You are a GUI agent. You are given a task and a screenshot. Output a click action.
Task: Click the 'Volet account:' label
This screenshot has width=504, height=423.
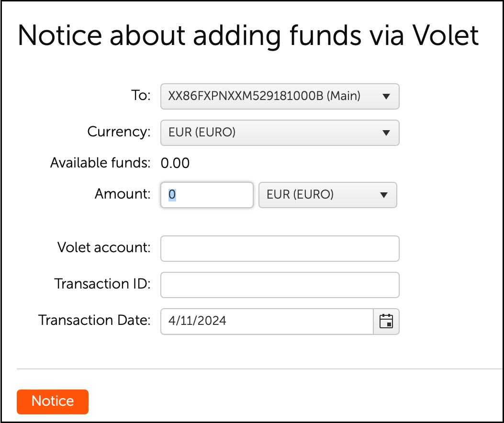coord(104,247)
